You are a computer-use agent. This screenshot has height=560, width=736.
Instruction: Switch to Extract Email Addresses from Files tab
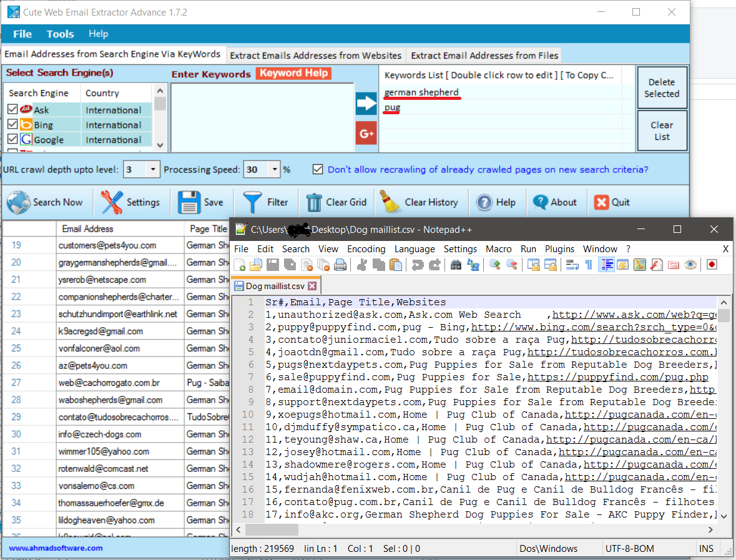pyautogui.click(x=484, y=56)
